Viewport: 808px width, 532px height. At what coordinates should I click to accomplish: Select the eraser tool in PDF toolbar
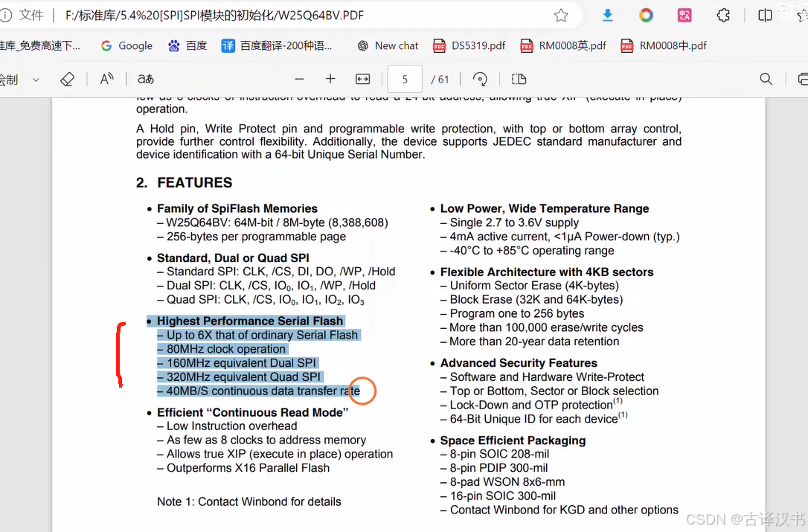click(x=68, y=80)
